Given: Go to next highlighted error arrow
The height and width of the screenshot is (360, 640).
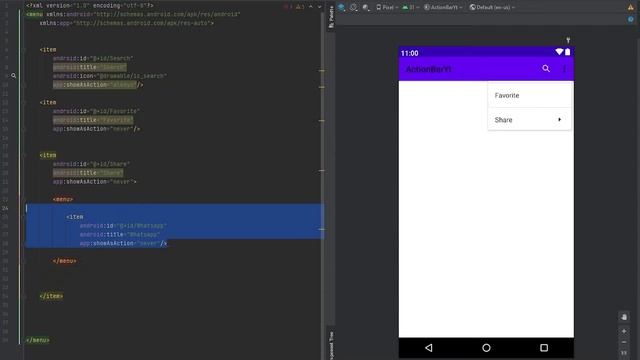Looking at the screenshot, I should point(320,7).
